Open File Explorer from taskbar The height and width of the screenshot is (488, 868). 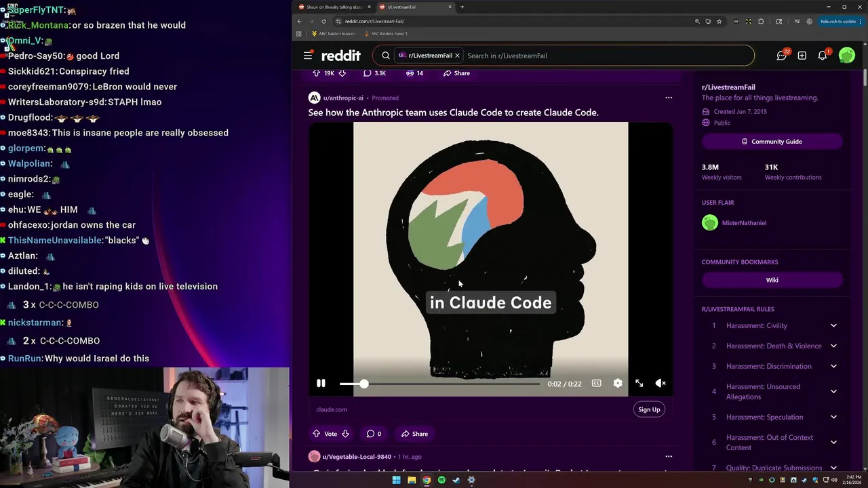(411, 480)
